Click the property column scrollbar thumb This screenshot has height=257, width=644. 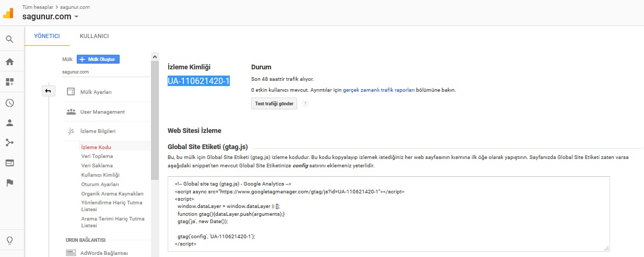pos(154,120)
